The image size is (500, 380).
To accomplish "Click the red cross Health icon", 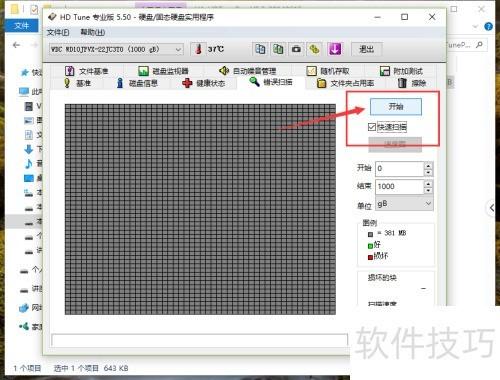I will coord(187,83).
